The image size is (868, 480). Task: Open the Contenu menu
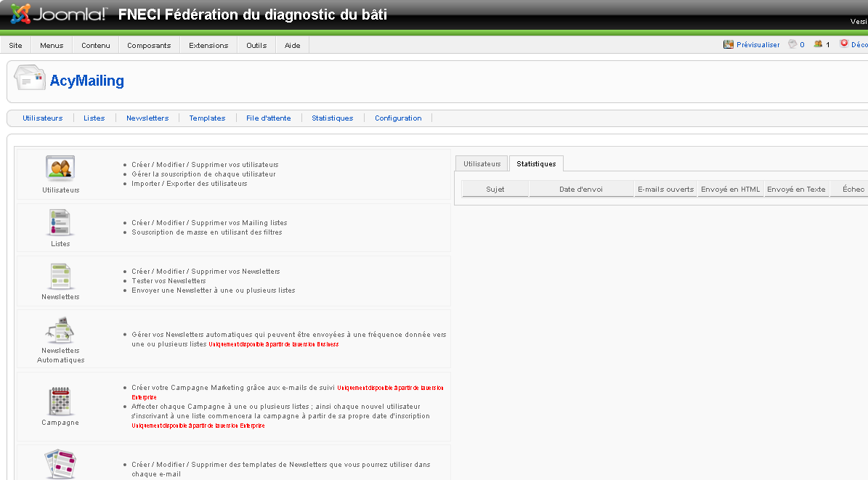(96, 45)
